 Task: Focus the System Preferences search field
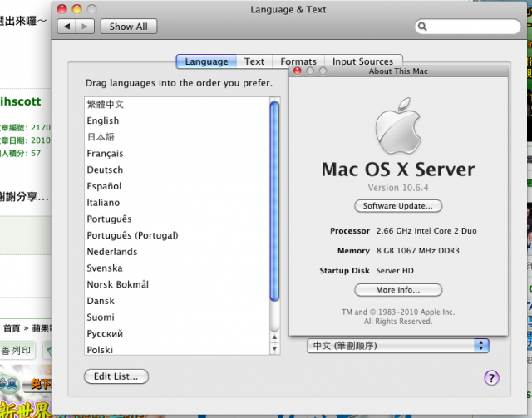click(x=467, y=27)
